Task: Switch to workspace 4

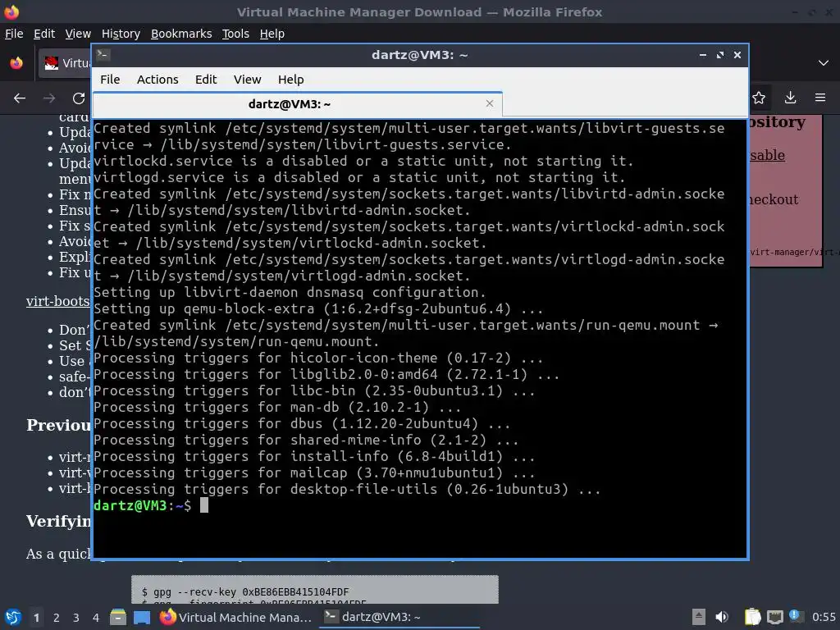Action: click(95, 618)
